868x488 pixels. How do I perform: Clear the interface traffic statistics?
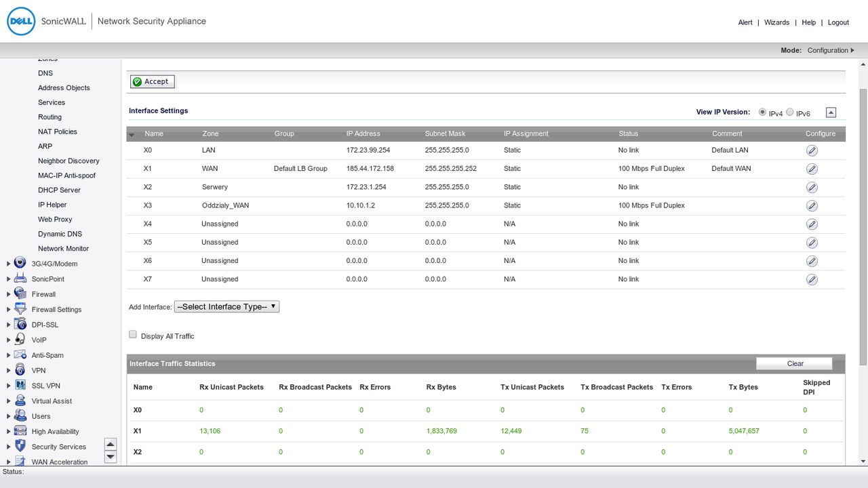click(x=795, y=363)
